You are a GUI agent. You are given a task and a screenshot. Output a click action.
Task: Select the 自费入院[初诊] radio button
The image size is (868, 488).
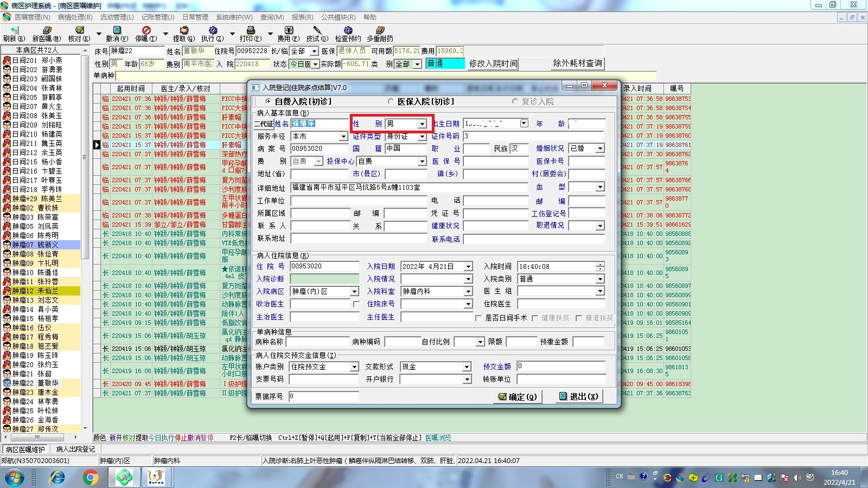268,101
